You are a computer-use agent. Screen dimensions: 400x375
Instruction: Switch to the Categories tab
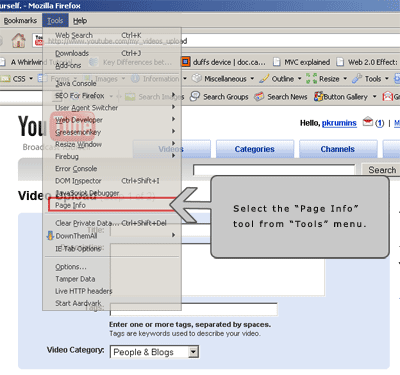coord(255,149)
